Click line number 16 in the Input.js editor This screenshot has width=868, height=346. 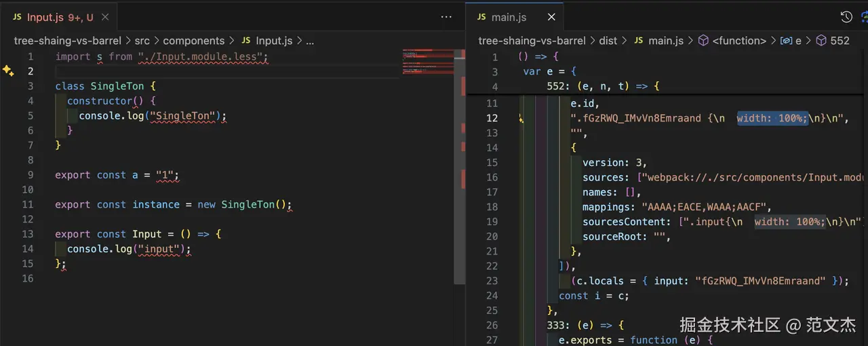point(28,279)
